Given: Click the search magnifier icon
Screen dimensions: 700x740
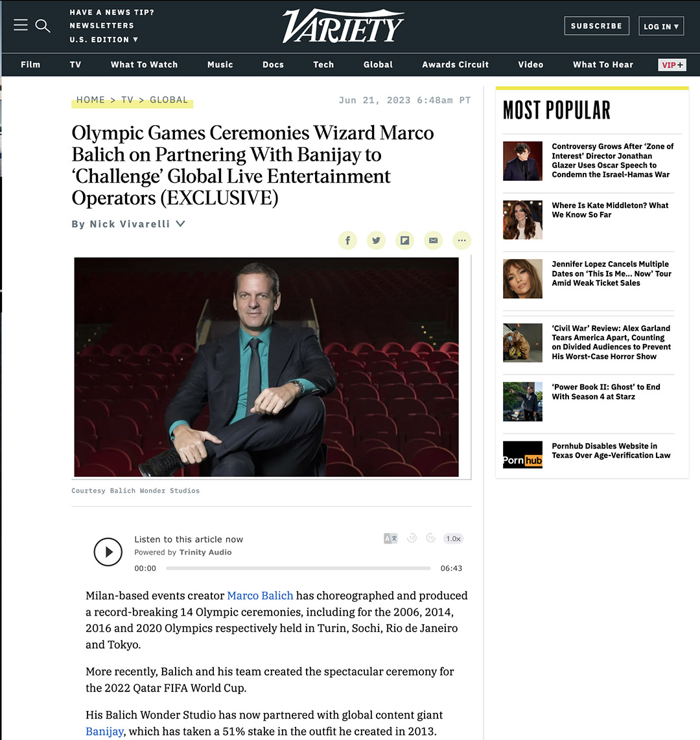Looking at the screenshot, I should pos(43,25).
